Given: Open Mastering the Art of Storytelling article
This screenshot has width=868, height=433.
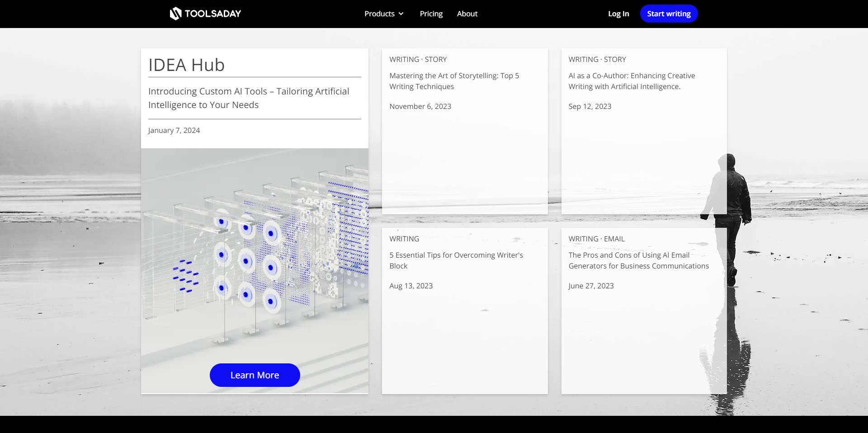Looking at the screenshot, I should pos(454,81).
